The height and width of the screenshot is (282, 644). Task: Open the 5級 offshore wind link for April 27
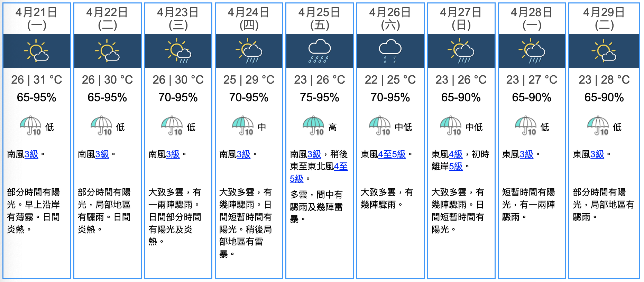(456, 167)
